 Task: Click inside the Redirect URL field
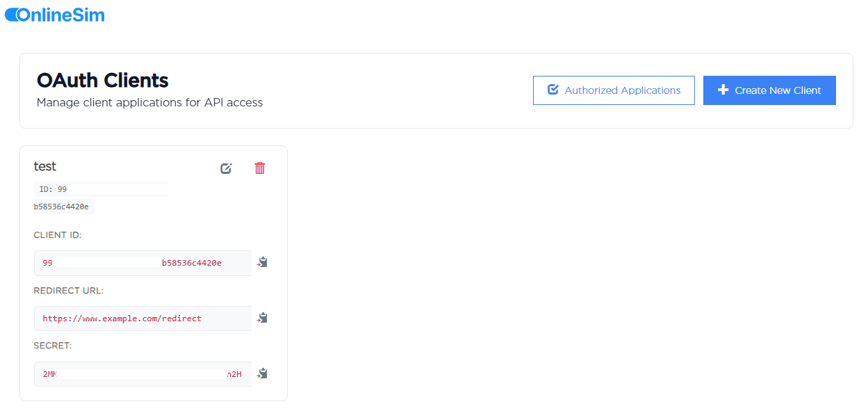(142, 318)
